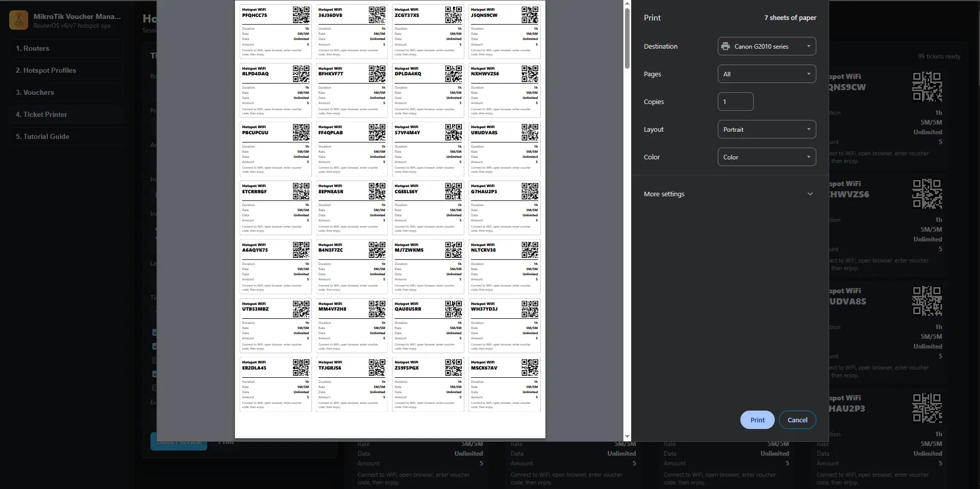The height and width of the screenshot is (489, 980).
Task: Click QR code of ticket 36J36DV8 in preview
Action: point(377,15)
